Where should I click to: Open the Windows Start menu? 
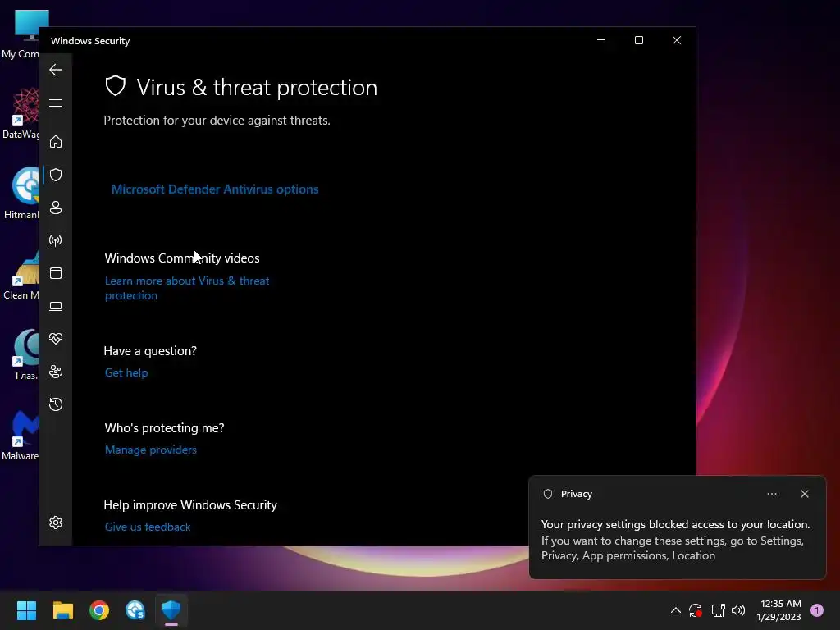pyautogui.click(x=26, y=610)
